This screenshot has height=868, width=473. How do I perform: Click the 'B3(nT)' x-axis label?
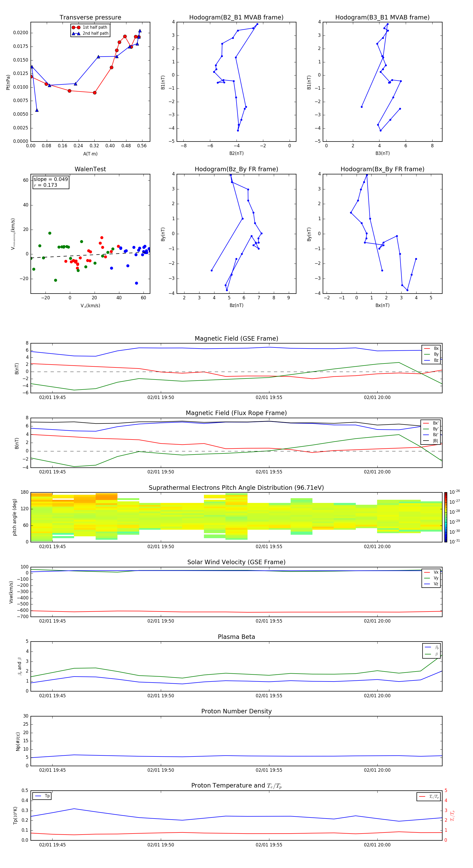[382, 153]
